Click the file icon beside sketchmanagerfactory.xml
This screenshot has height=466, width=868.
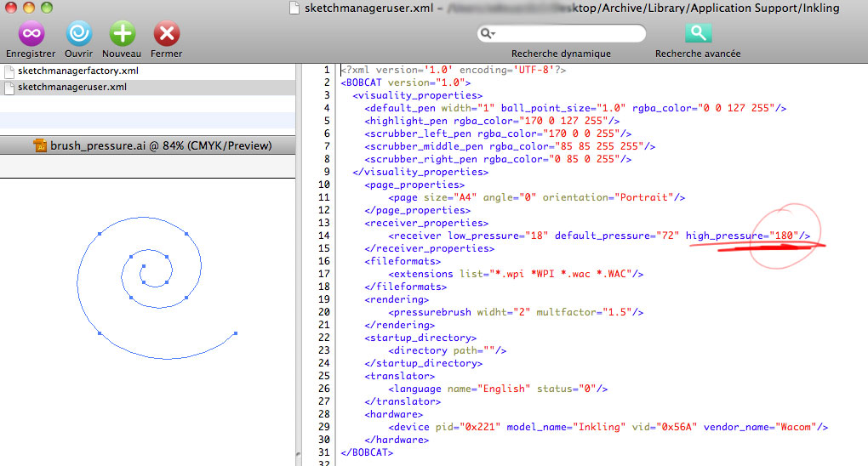pos(9,71)
